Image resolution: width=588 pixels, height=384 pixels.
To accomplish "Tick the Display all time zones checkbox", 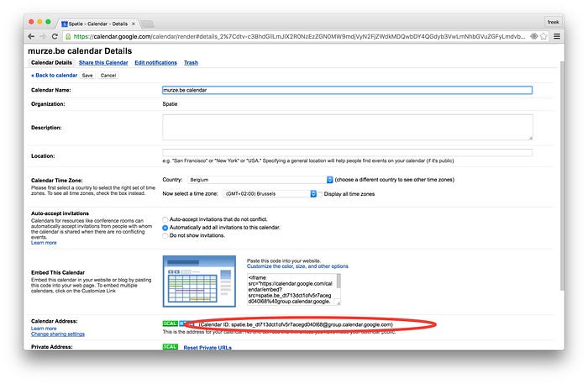I will point(320,194).
